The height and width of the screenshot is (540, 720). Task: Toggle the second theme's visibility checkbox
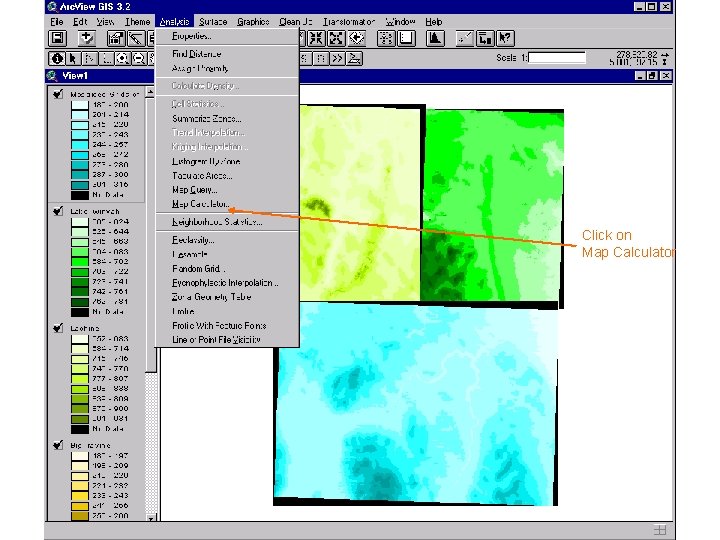click(59, 211)
